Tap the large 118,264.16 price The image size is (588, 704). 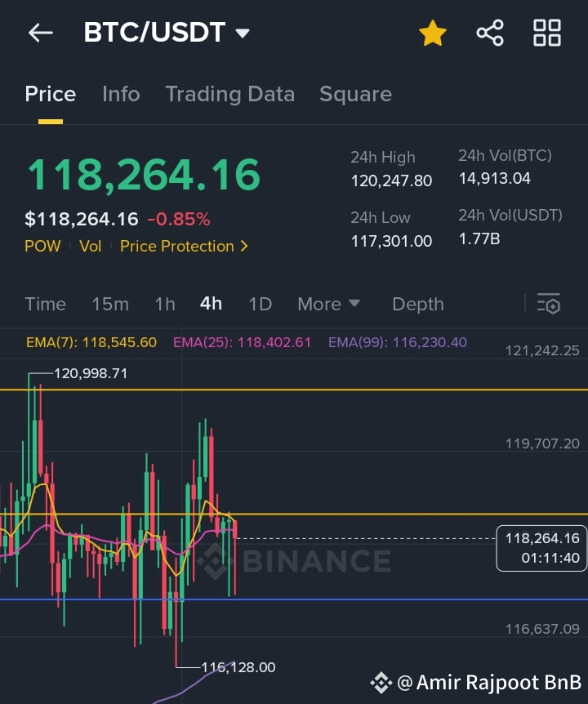pos(144,174)
